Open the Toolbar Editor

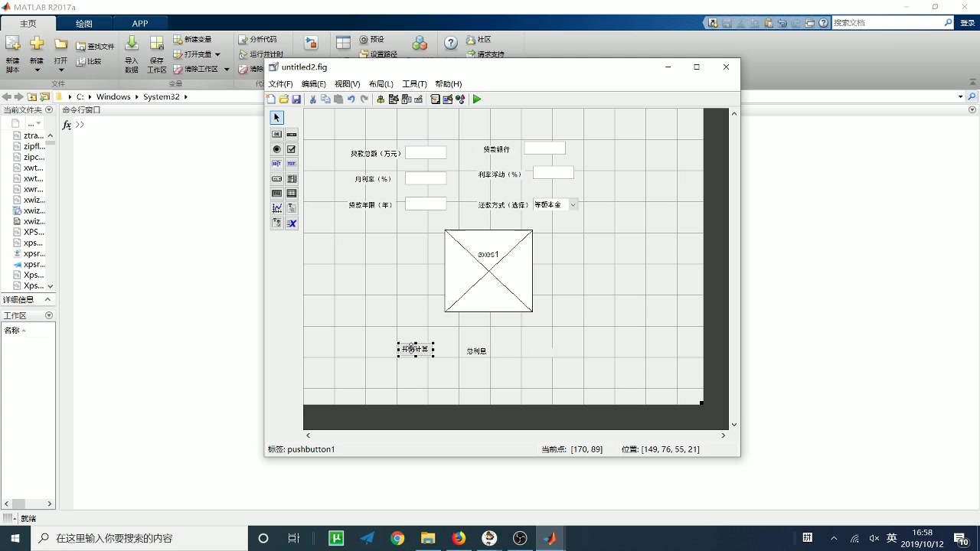tap(419, 99)
